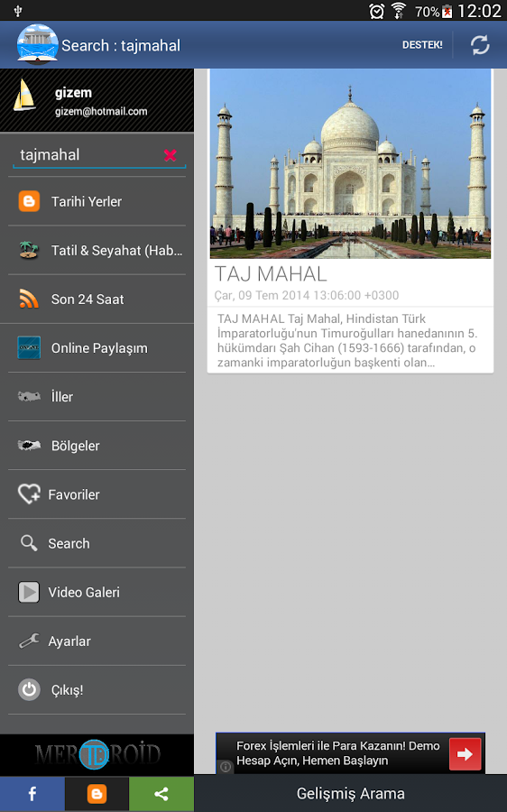Share via the Facebook button

(x=32, y=794)
